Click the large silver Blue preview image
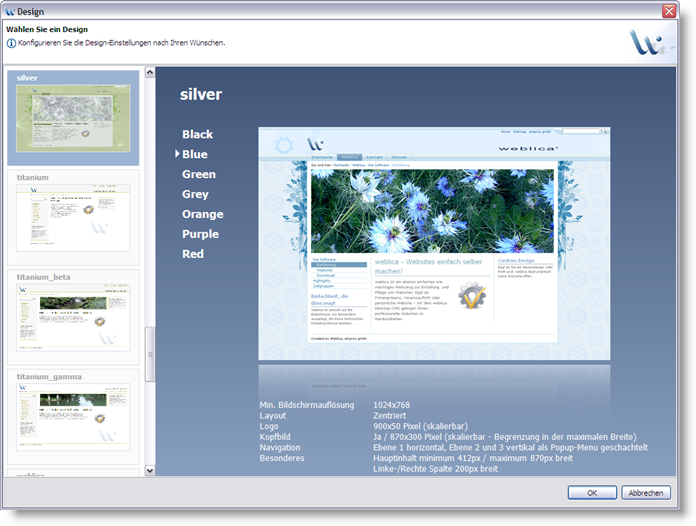Screen dimensions: 696x526 tap(434, 244)
